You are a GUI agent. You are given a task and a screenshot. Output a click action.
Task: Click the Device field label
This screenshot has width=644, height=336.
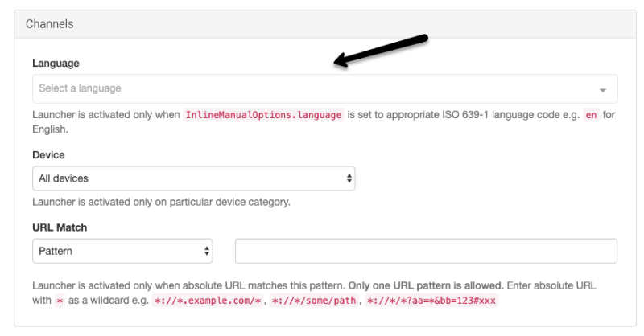[x=48, y=155]
